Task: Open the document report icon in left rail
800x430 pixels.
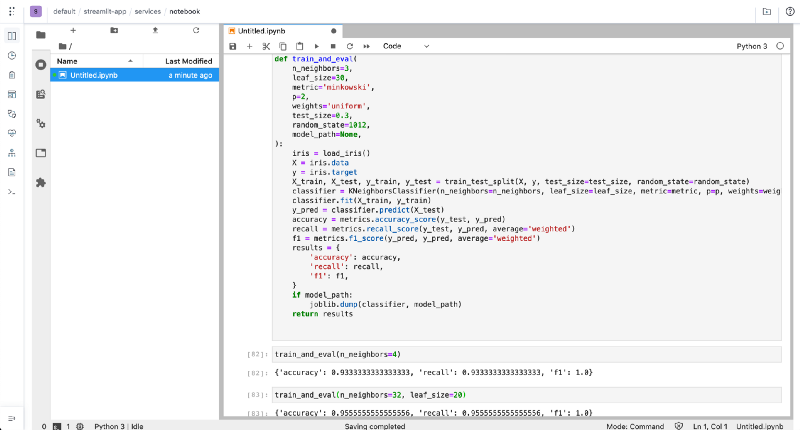Action: [x=12, y=172]
